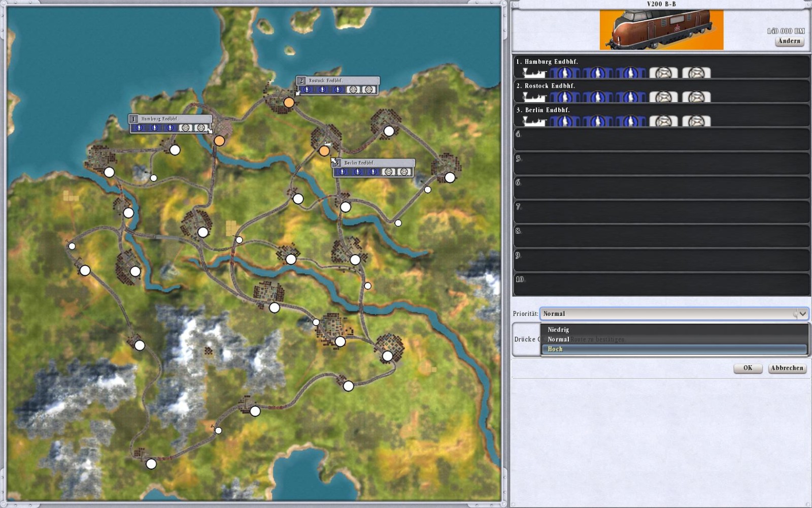Choose Niedrig priority from the list
The width and height of the screenshot is (812, 508).
coord(558,330)
